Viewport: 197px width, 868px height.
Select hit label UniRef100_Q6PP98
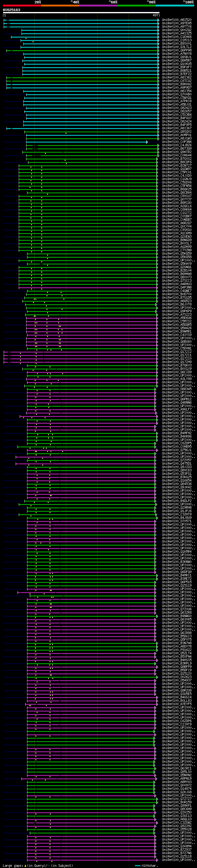[177, 50]
